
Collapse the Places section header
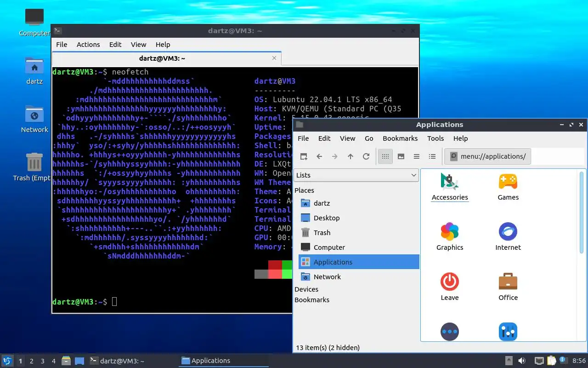point(304,190)
